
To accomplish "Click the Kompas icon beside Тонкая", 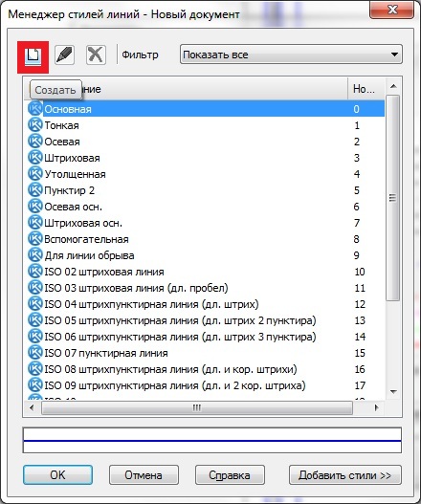I will coord(35,125).
